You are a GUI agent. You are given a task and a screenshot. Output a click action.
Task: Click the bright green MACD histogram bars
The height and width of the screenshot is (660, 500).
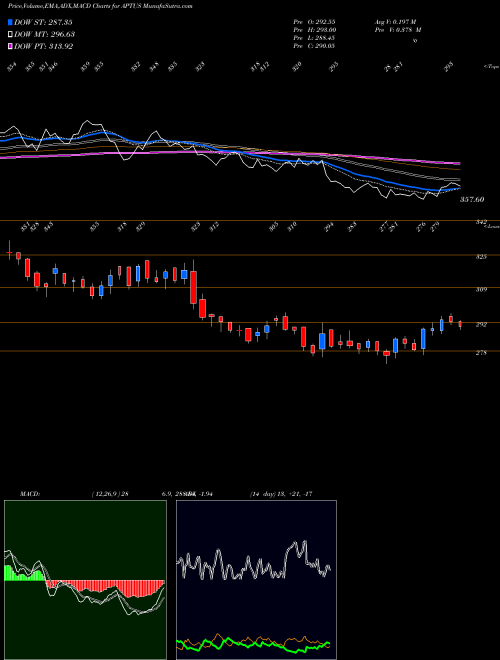click(x=24, y=573)
